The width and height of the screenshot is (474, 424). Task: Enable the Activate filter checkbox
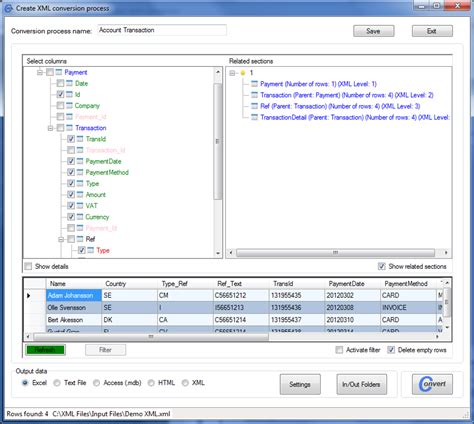tap(339, 350)
